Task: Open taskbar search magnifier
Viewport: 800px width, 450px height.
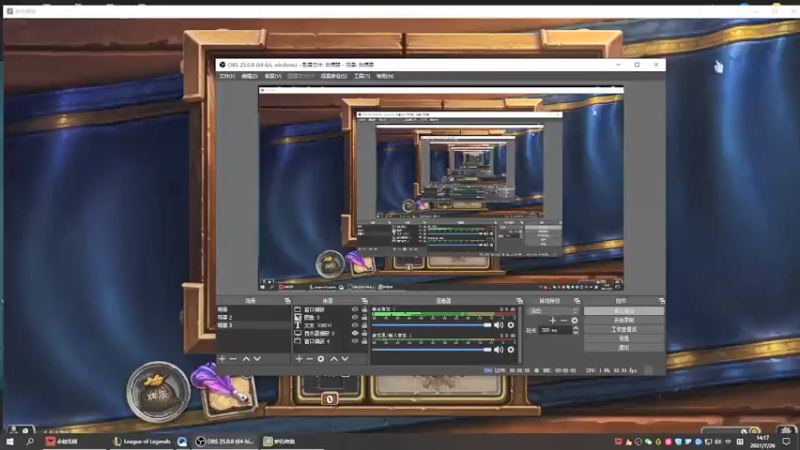Action: (x=30, y=441)
